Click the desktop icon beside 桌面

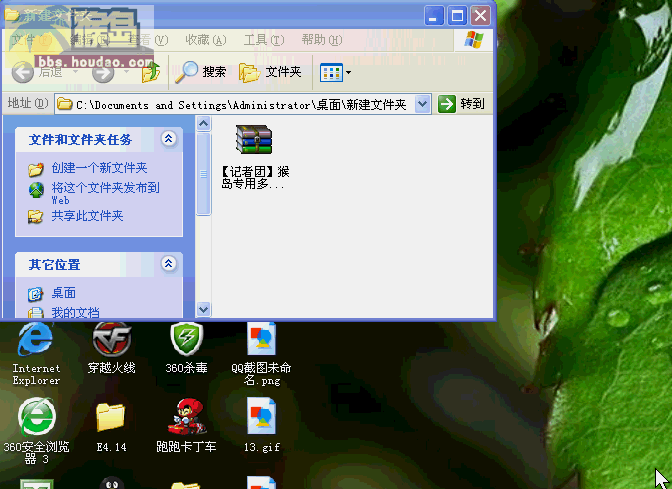pyautogui.click(x=35, y=294)
